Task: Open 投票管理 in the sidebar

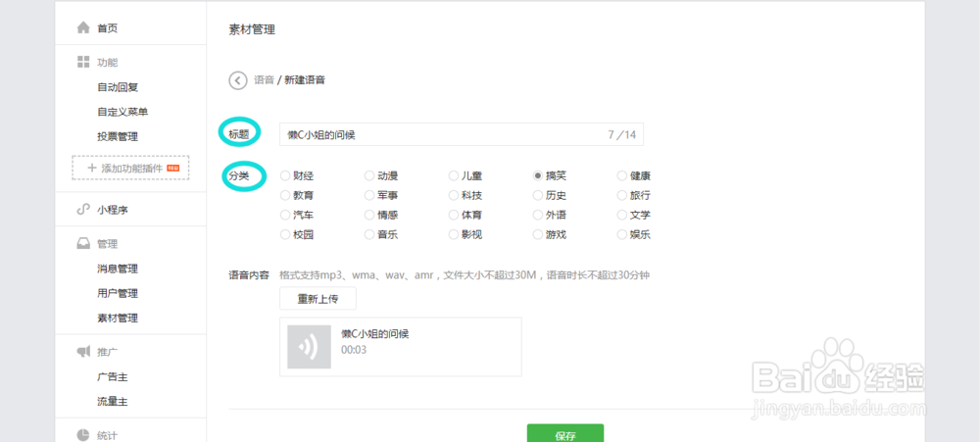Action: point(118,136)
